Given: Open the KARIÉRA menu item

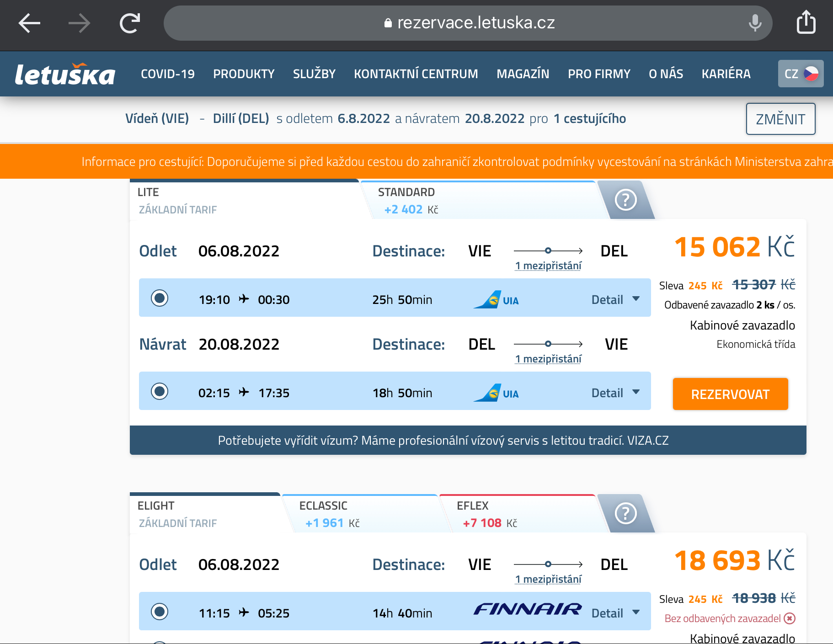Looking at the screenshot, I should 726,74.
